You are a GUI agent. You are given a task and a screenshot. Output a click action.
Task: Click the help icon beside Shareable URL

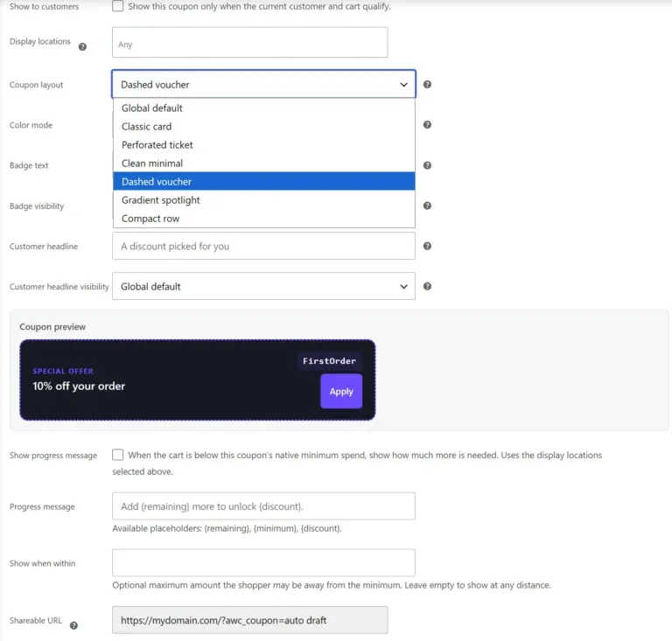click(x=73, y=625)
